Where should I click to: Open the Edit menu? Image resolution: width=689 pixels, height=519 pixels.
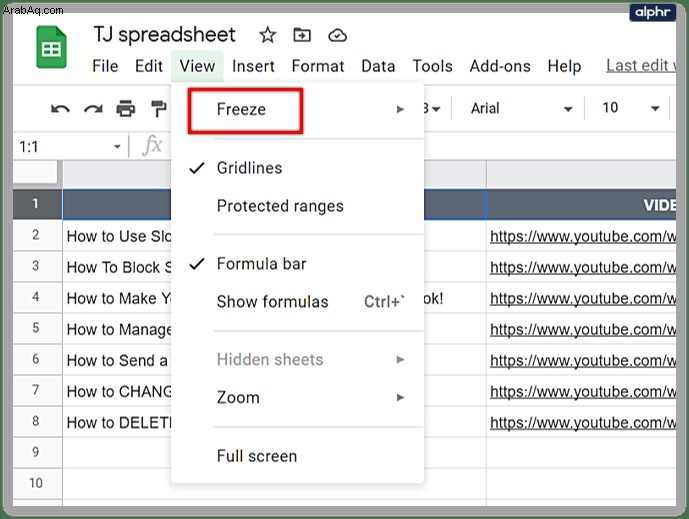(149, 66)
